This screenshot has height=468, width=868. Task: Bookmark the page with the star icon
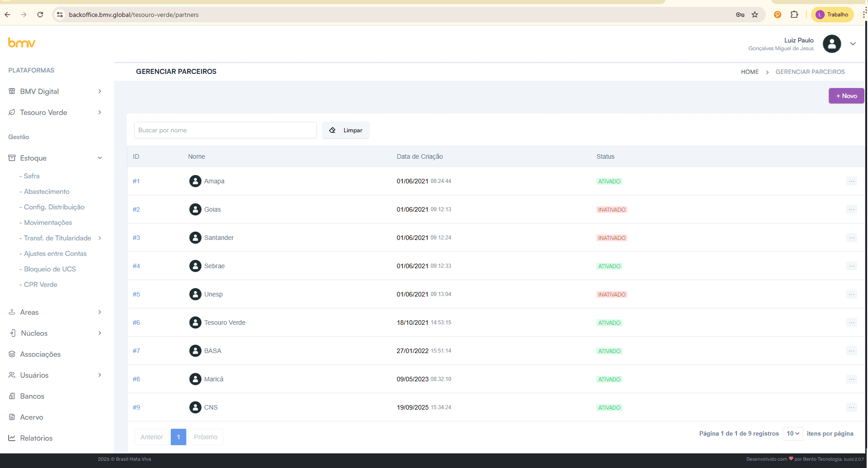click(755, 15)
